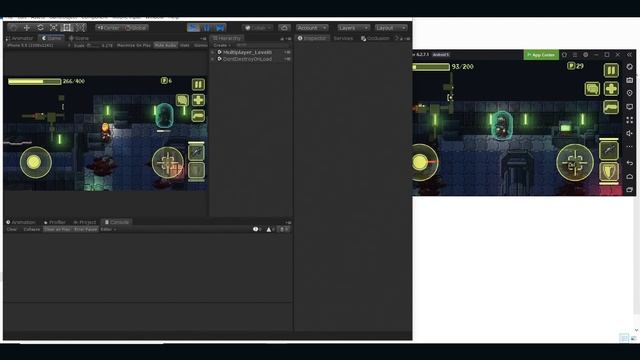Image resolution: width=640 pixels, height=360 pixels.
Task: Toggle Maximize On Play
Action: (x=134, y=45)
